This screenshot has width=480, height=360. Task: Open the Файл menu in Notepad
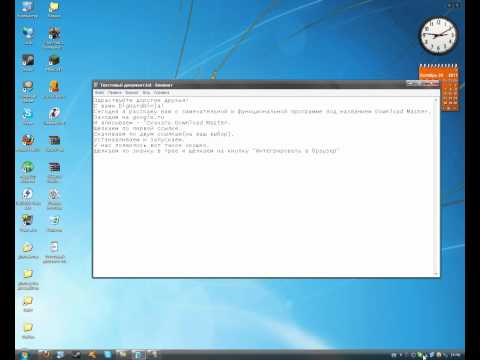(99, 92)
